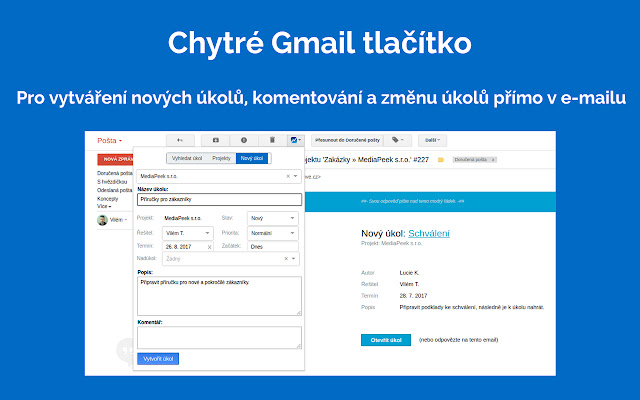
Task: Select the Nový úkol tab
Action: [x=252, y=158]
